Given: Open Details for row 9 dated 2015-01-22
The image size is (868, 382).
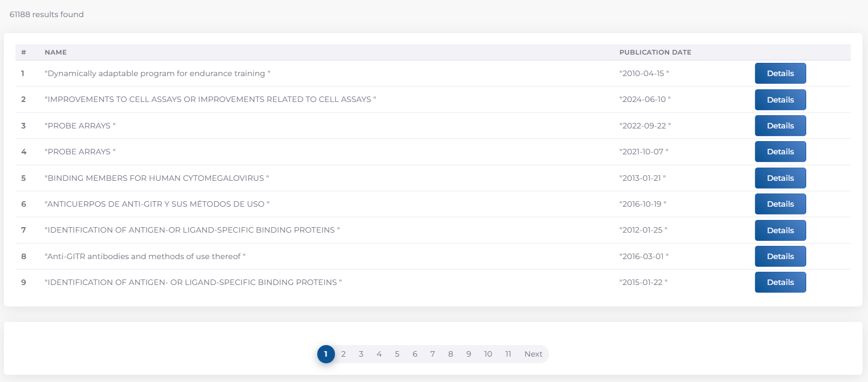Looking at the screenshot, I should (780, 282).
